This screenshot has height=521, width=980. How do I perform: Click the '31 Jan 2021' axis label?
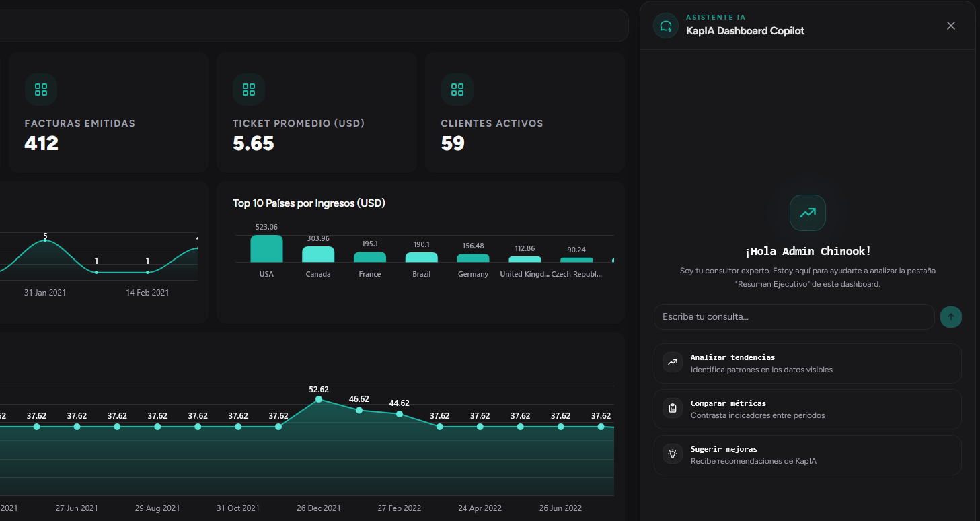click(x=45, y=293)
